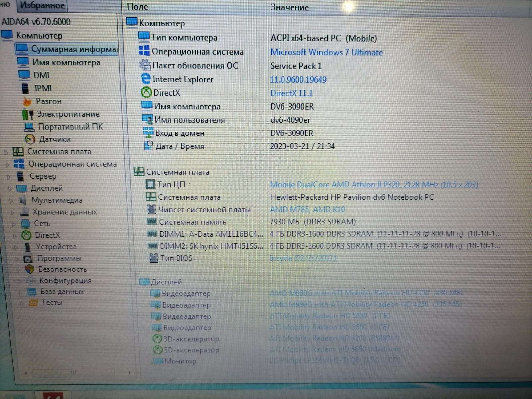Expand the Операционная система tree node
Screen dimensions: 532x399
pyautogui.click(x=7, y=164)
